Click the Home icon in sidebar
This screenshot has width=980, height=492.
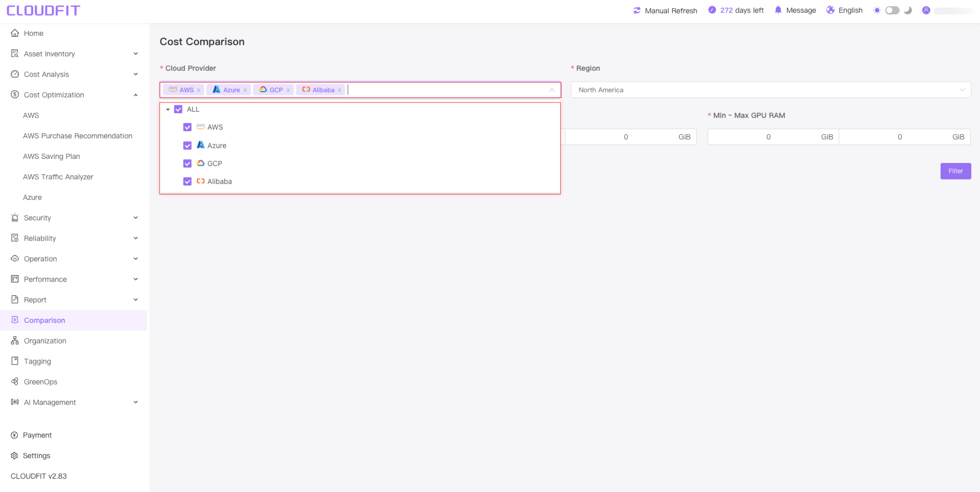pyautogui.click(x=15, y=33)
